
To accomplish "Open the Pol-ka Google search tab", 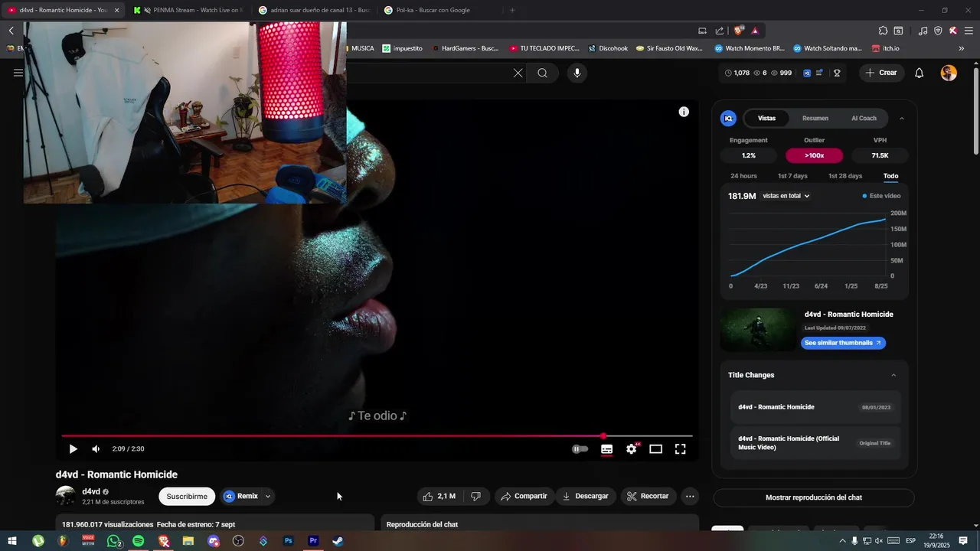I will click(x=439, y=10).
